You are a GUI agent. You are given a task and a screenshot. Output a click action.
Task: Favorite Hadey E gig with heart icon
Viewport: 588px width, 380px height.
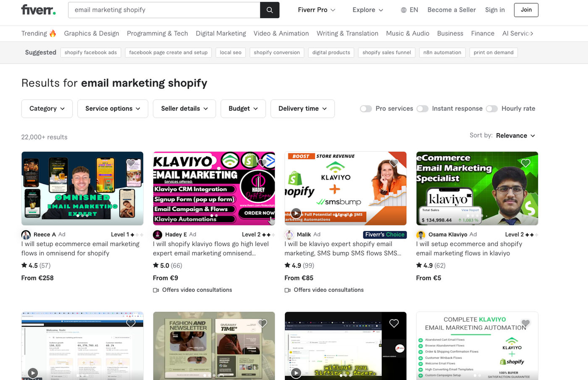point(262,163)
